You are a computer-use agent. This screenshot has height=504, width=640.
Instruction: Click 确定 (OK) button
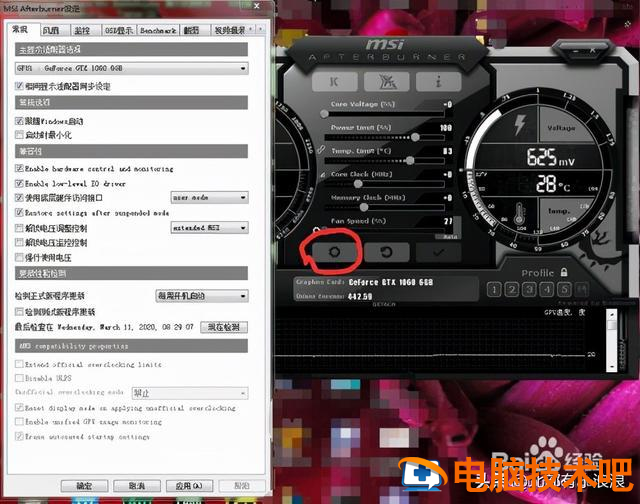[84, 486]
